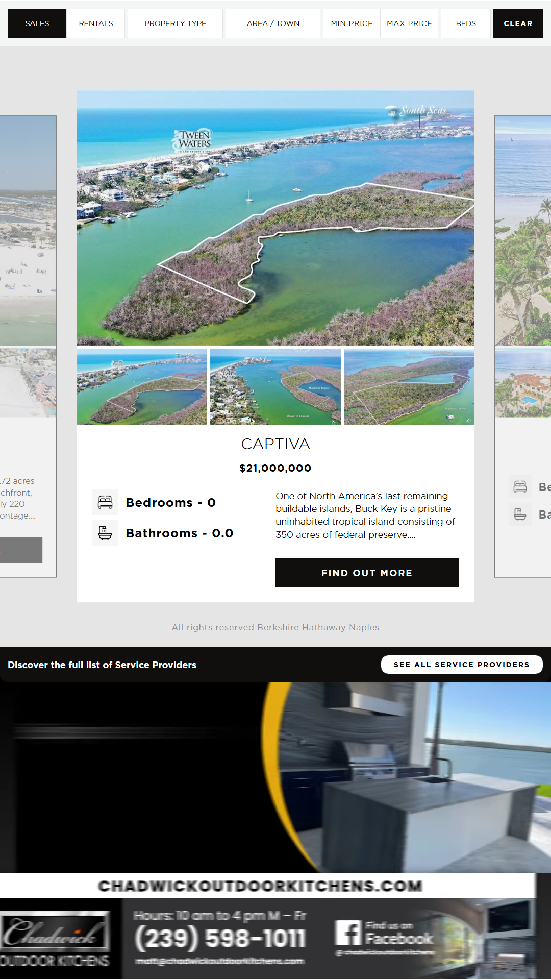
Task: Open the main Captiva aerial photo
Action: pyautogui.click(x=275, y=218)
